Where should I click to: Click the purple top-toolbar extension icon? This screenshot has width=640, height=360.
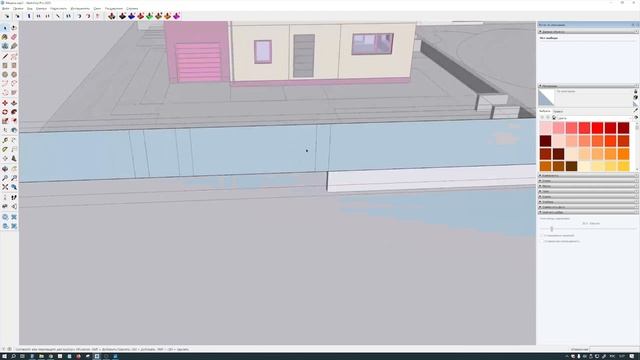(x=176, y=16)
